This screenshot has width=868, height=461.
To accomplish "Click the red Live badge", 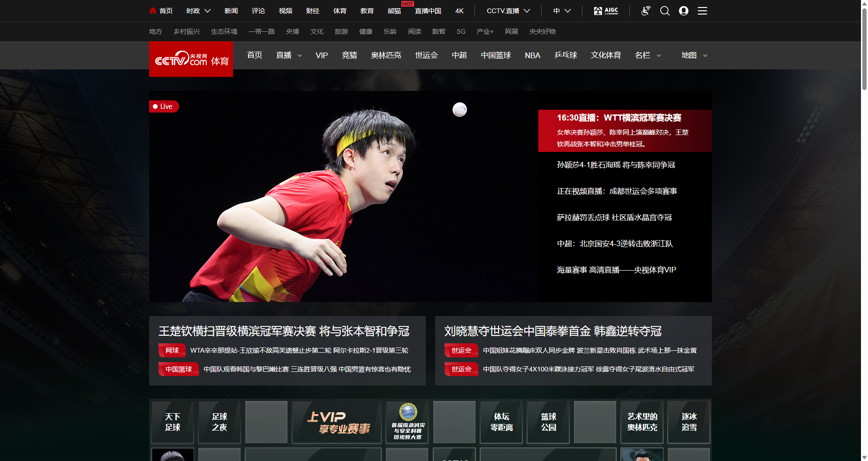I will pos(164,106).
